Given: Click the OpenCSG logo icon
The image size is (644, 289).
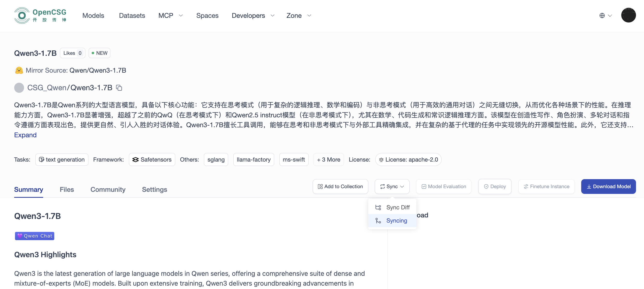Looking at the screenshot, I should point(22,16).
